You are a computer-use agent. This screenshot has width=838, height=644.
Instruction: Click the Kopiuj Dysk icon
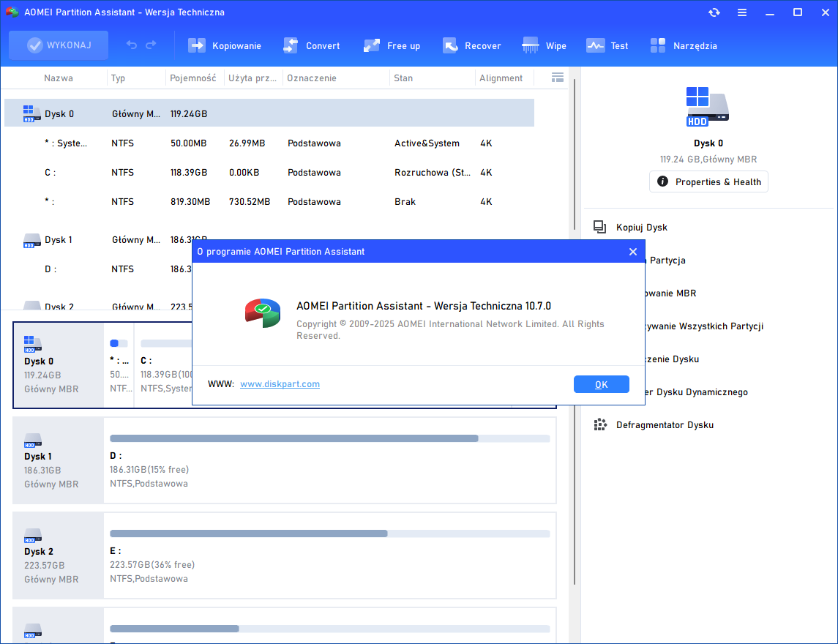(x=599, y=227)
